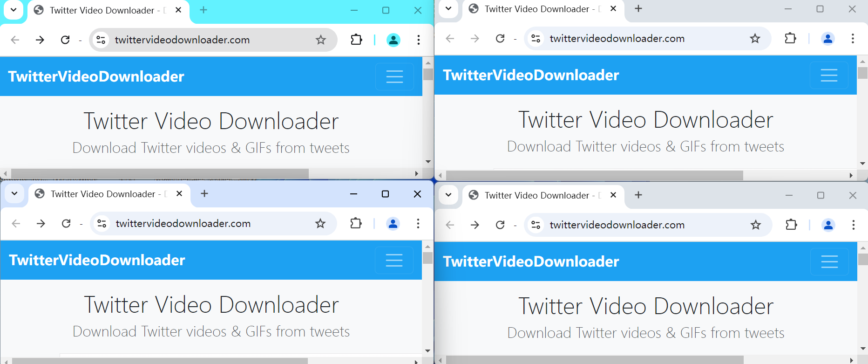The width and height of the screenshot is (868, 364).
Task: Select Twitter Video Downloader tab, bottom-left window
Action: pyautogui.click(x=109, y=194)
